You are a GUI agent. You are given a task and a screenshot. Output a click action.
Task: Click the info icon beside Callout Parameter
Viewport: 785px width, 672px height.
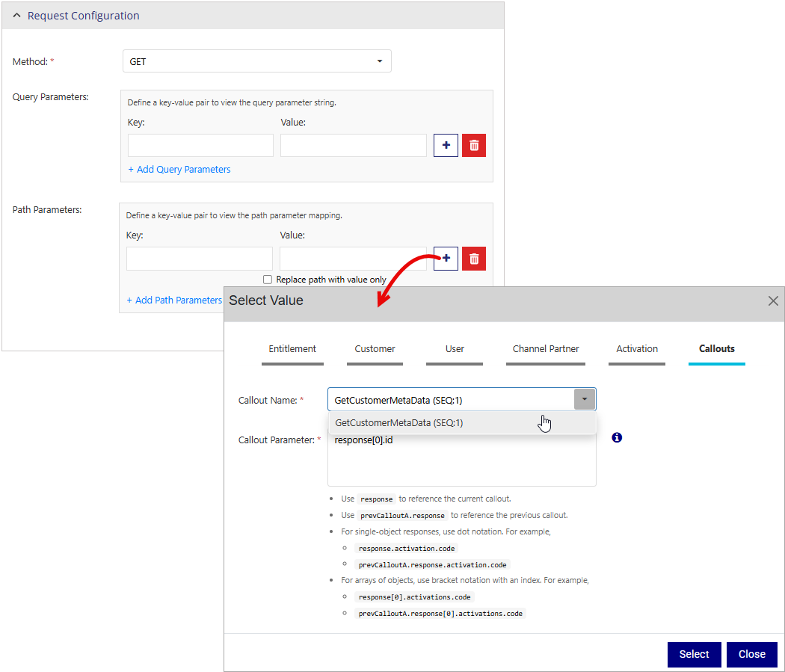(617, 437)
